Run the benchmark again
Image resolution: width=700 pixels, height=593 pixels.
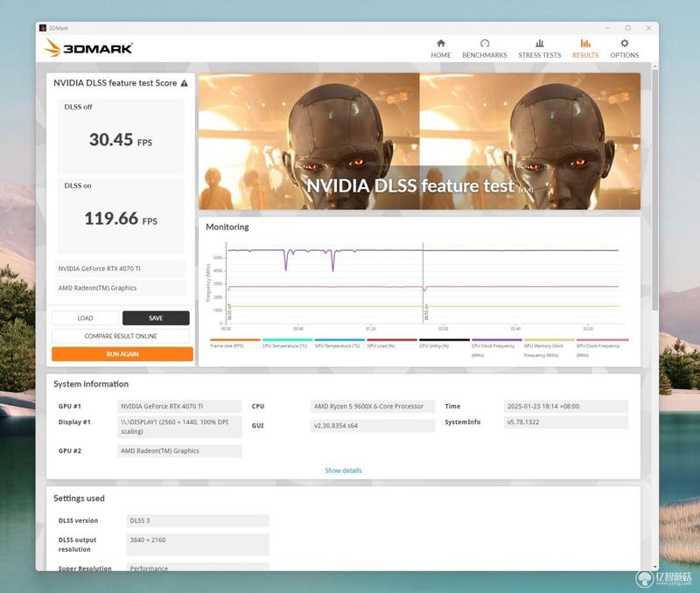point(122,354)
